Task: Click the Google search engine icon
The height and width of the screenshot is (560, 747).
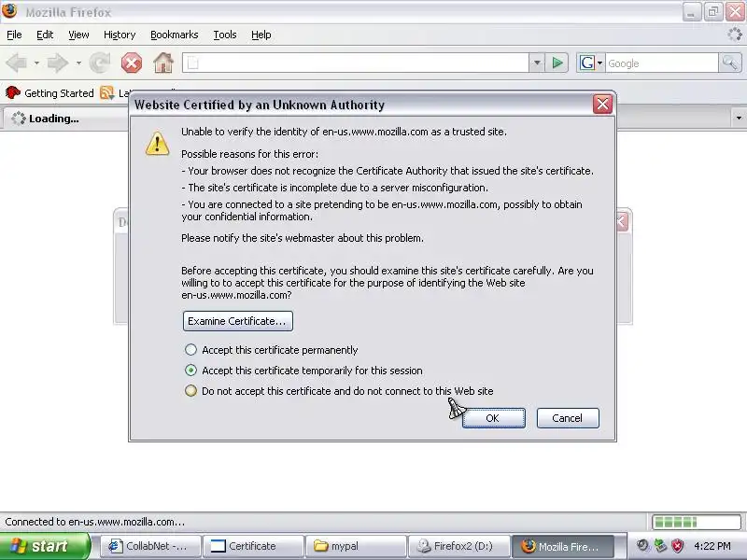Action: tap(587, 63)
